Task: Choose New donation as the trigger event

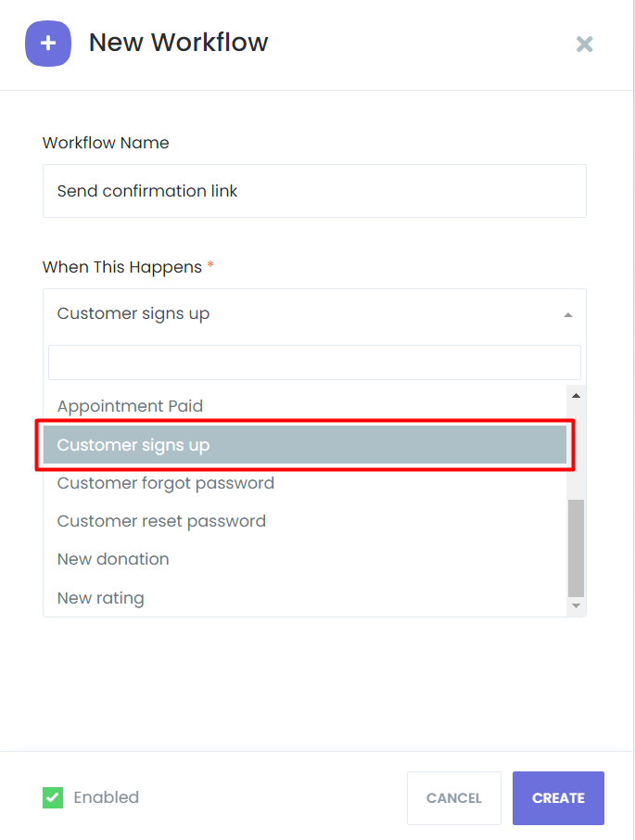Action: tap(113, 559)
